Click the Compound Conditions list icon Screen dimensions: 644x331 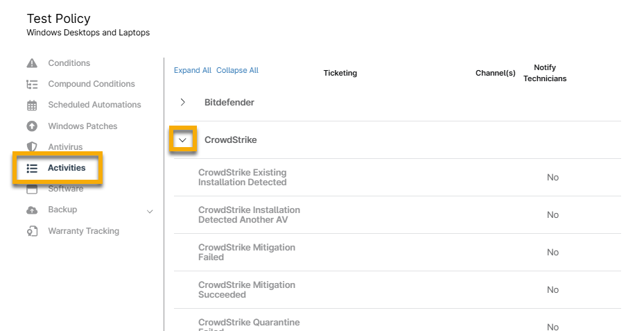[x=32, y=84]
